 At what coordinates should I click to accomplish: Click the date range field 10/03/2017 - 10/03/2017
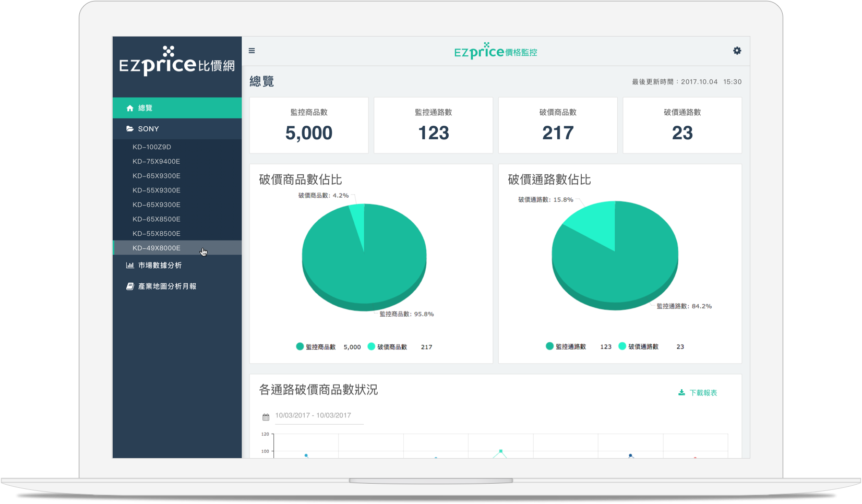coord(319,416)
